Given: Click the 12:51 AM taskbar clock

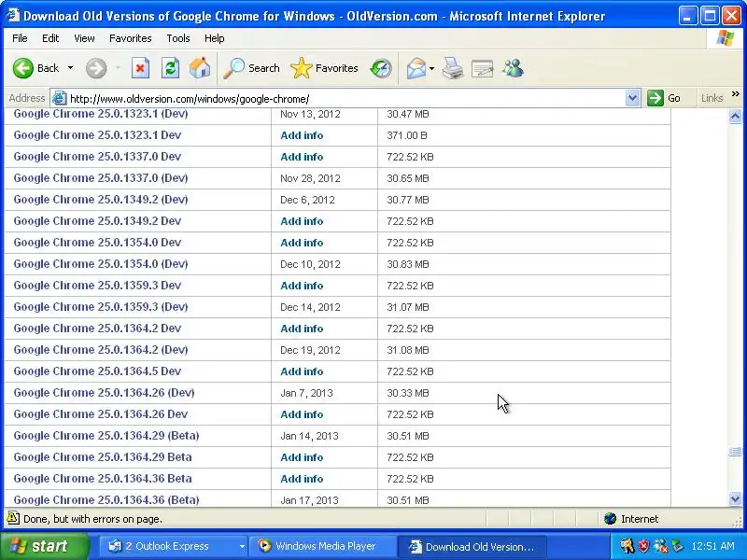Looking at the screenshot, I should click(x=712, y=546).
